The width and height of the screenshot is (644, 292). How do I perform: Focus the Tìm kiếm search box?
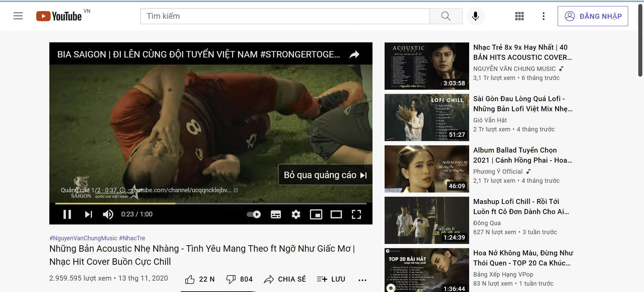point(285,16)
